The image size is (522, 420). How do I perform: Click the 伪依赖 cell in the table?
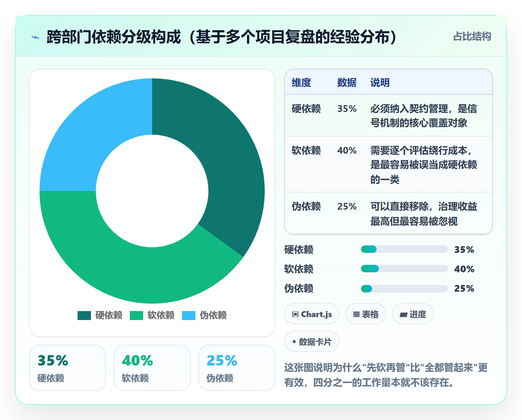pyautogui.click(x=306, y=206)
